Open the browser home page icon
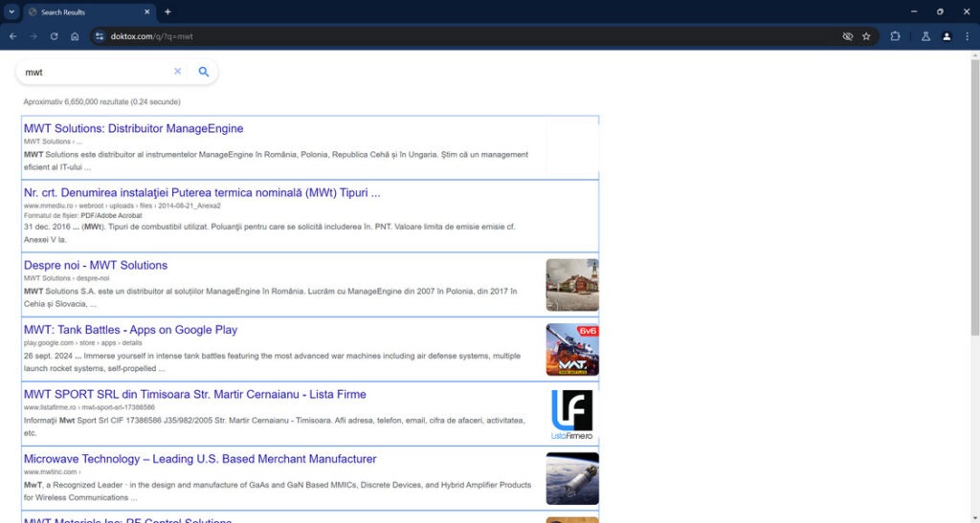This screenshot has width=980, height=523. (75, 36)
